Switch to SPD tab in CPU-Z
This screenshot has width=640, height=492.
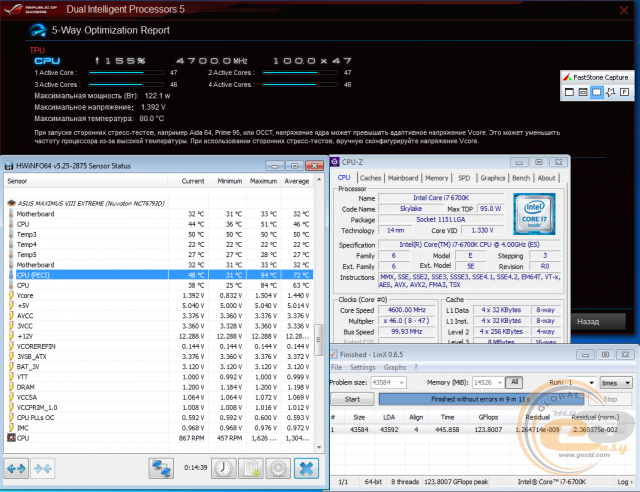pyautogui.click(x=464, y=178)
